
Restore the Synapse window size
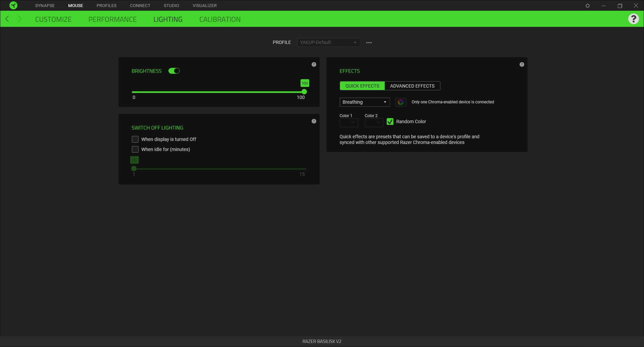click(620, 6)
